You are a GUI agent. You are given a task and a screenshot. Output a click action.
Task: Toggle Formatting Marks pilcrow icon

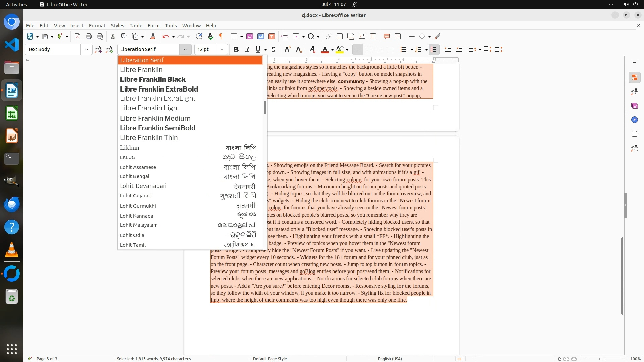coord(221,36)
